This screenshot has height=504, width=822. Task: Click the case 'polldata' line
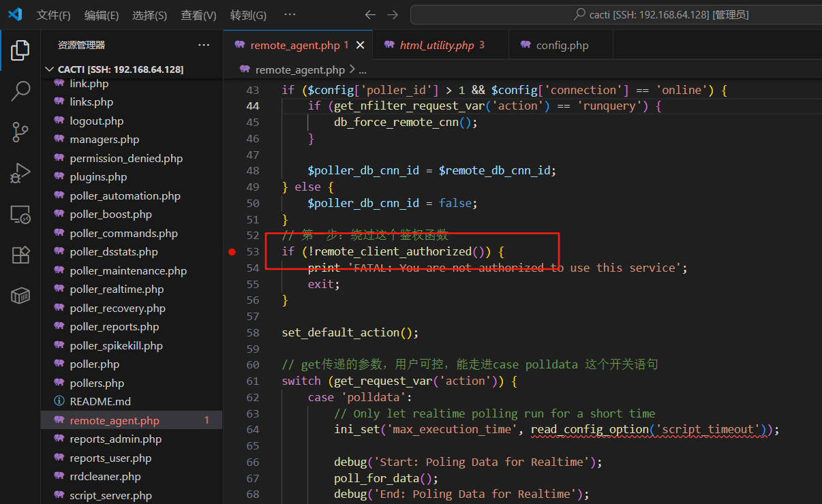[x=360, y=397]
